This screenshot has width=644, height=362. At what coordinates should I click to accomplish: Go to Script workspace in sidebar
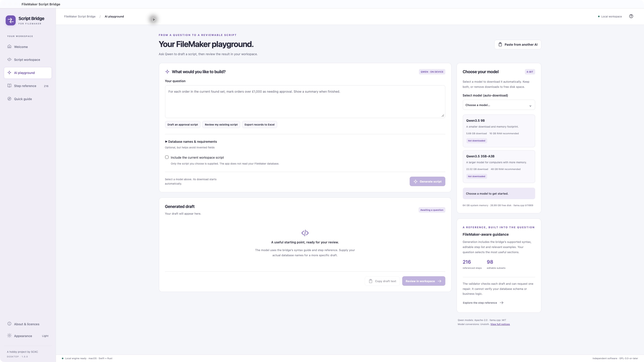click(28, 60)
